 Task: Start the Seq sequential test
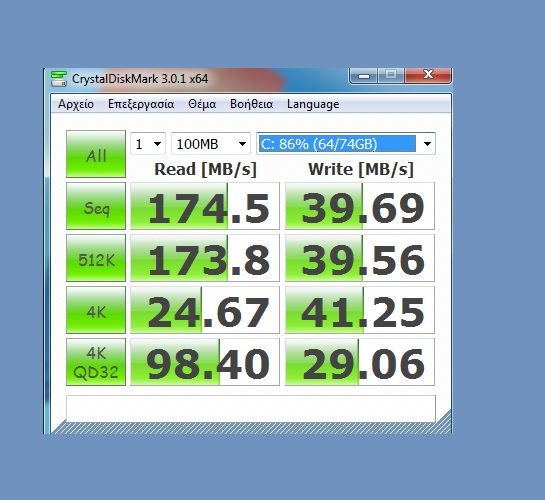[96, 206]
